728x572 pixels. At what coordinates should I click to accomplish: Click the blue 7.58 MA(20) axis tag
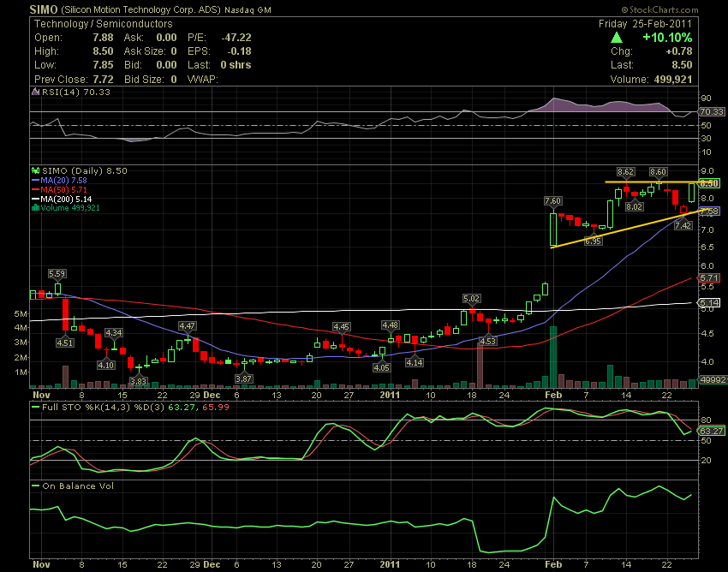709,212
